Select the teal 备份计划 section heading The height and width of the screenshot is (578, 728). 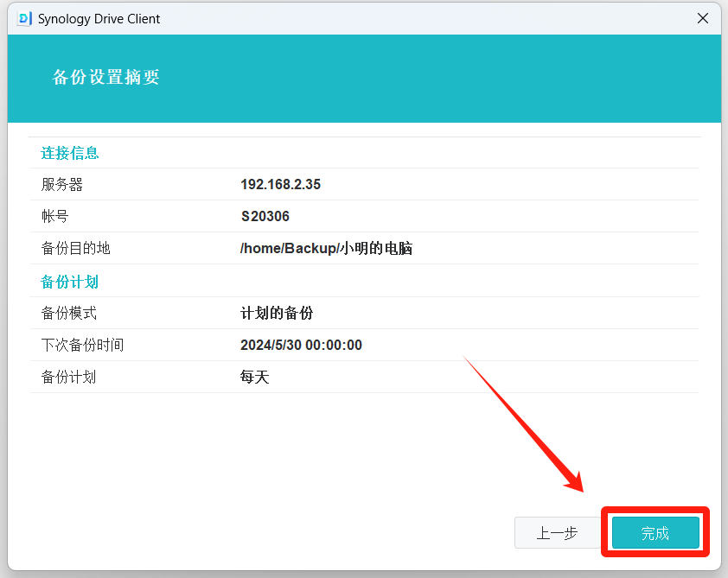(x=70, y=282)
